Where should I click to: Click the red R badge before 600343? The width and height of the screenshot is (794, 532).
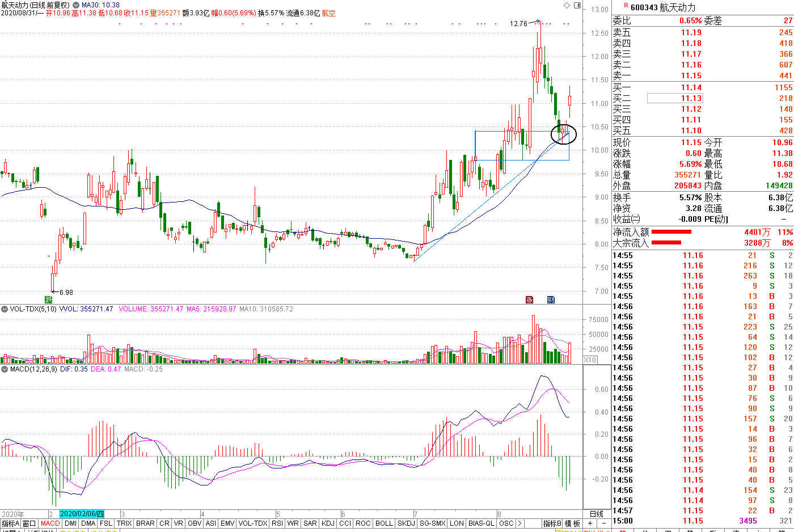click(x=626, y=6)
